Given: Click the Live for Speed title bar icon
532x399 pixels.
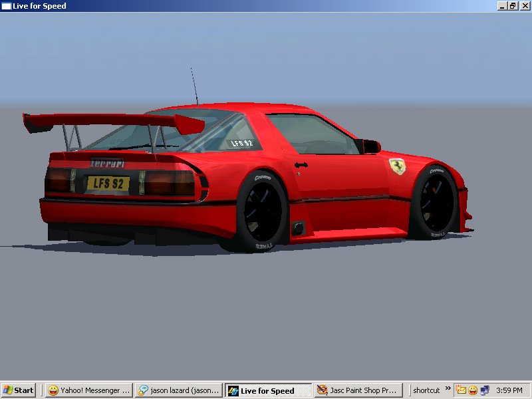Looking at the screenshot, I should [6, 6].
